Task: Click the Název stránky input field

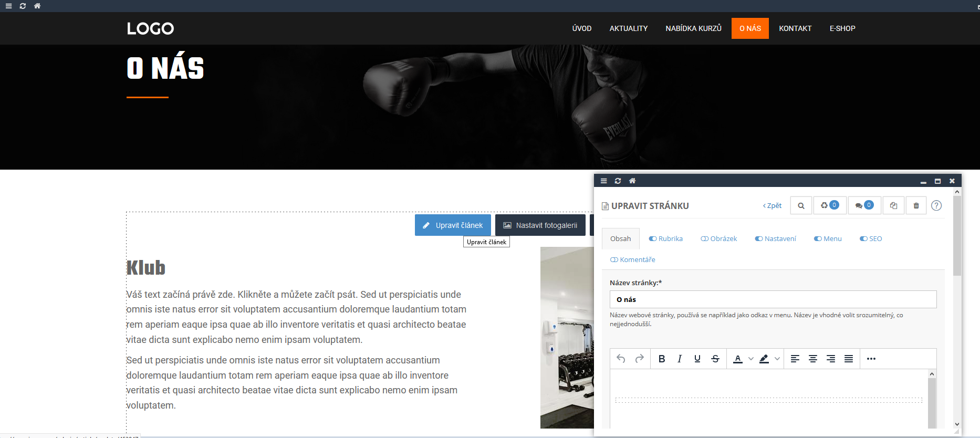Action: 773,299
